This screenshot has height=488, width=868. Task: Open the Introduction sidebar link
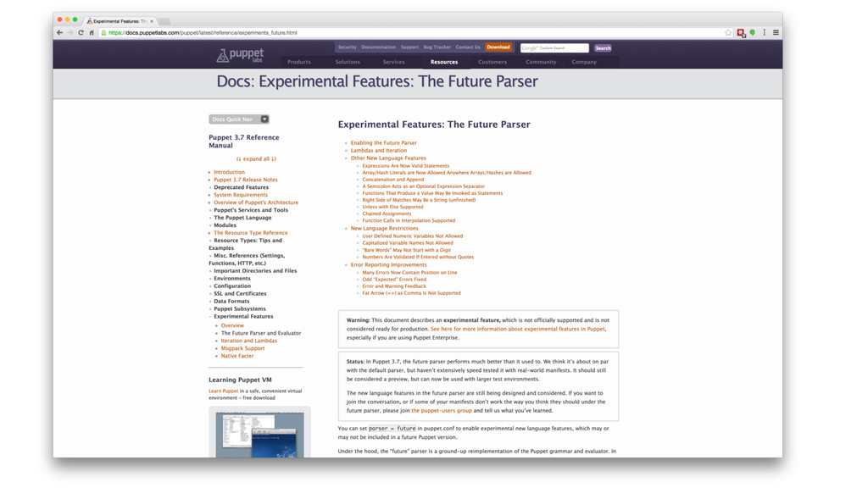point(229,172)
